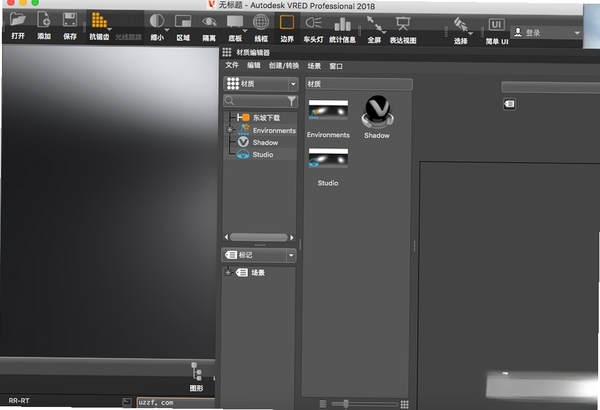Screen dimensions: 600x410
Task: Click the Graph (图形) scenegraph icon
Action: pyautogui.click(x=196, y=372)
